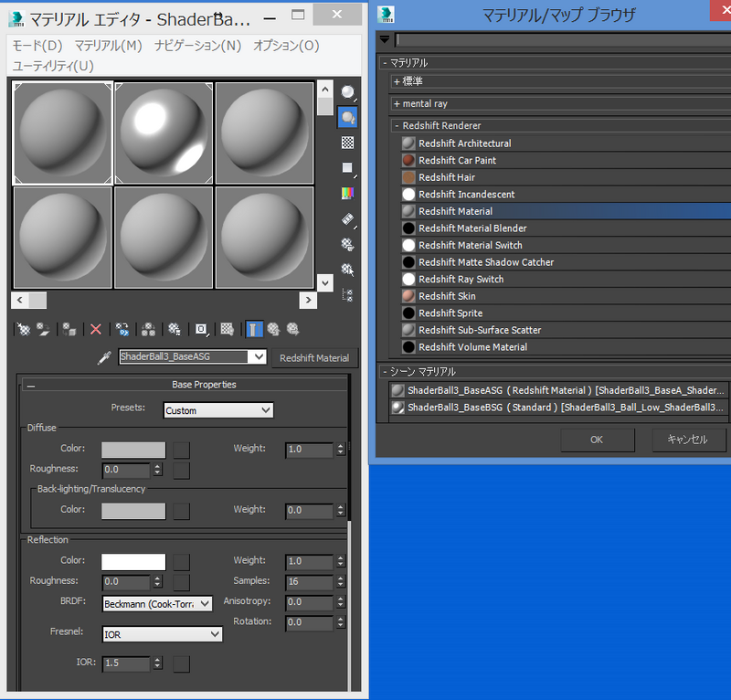Toggle the Backlight button

[x=348, y=117]
